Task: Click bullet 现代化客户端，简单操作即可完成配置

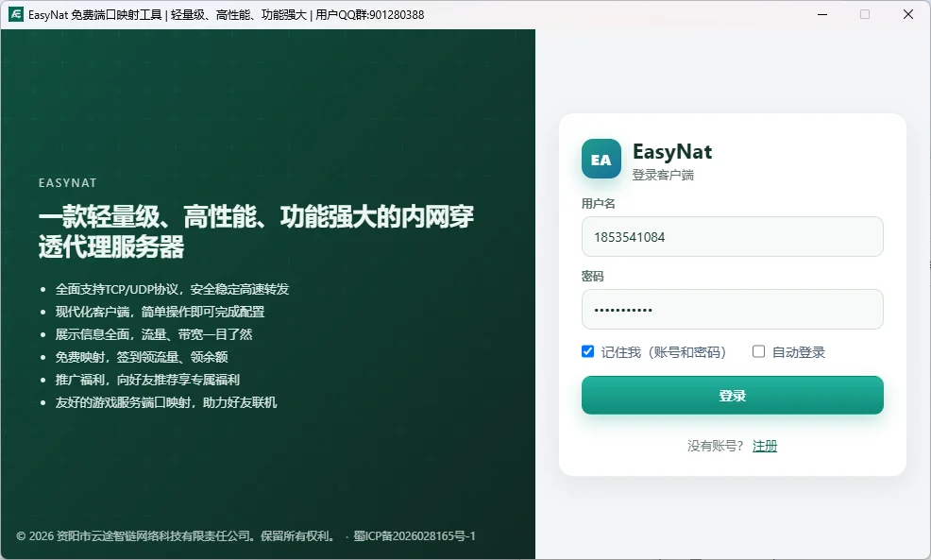Action: tap(160, 312)
